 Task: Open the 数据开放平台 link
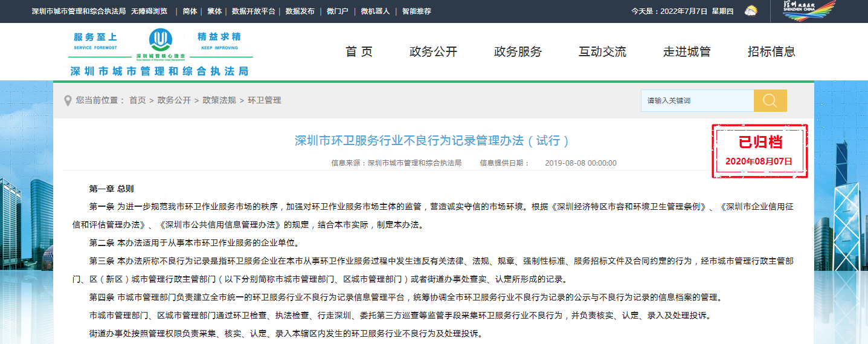tap(253, 11)
